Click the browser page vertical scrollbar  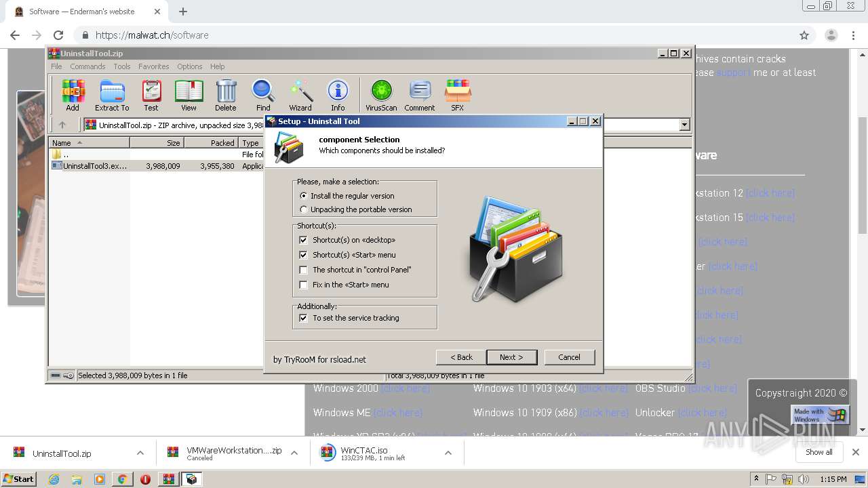point(862,176)
